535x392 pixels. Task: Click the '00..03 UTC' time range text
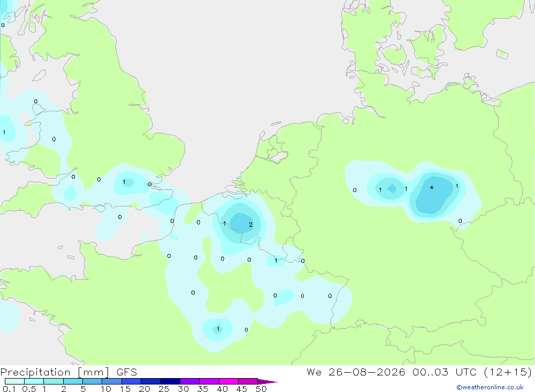(x=444, y=372)
